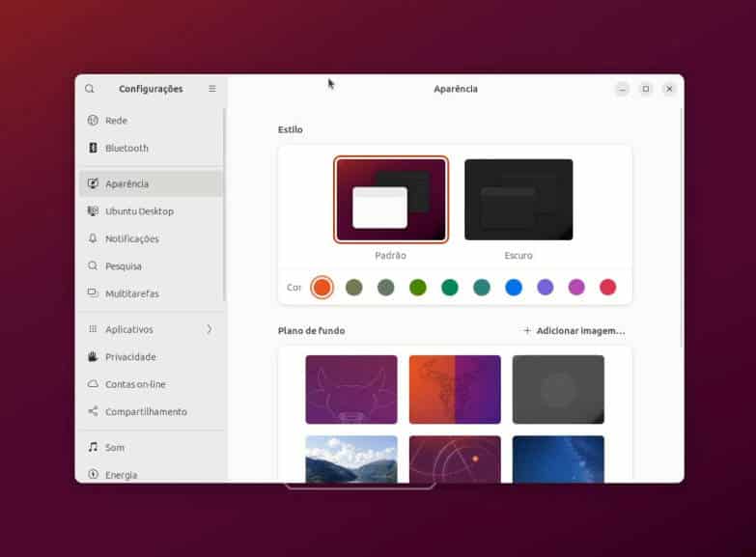
Task: Choose the mountain lake landscape wallpaper
Action: pyautogui.click(x=351, y=460)
